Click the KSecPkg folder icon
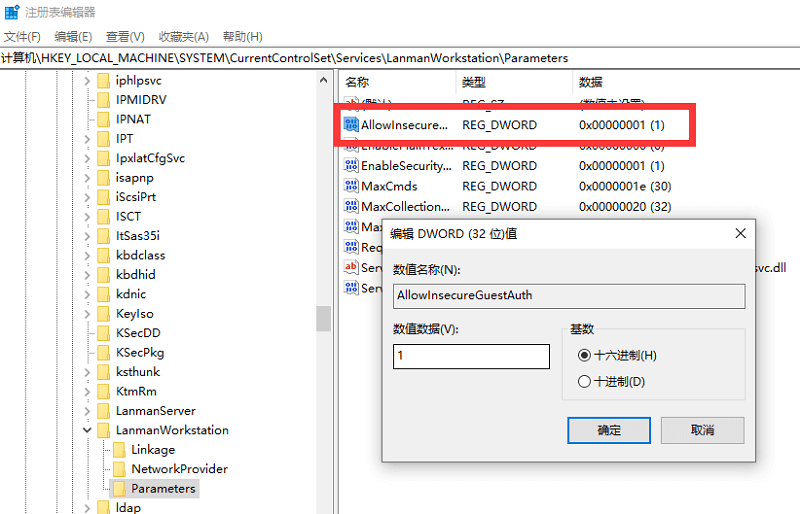The height and width of the screenshot is (514, 800). tap(104, 353)
